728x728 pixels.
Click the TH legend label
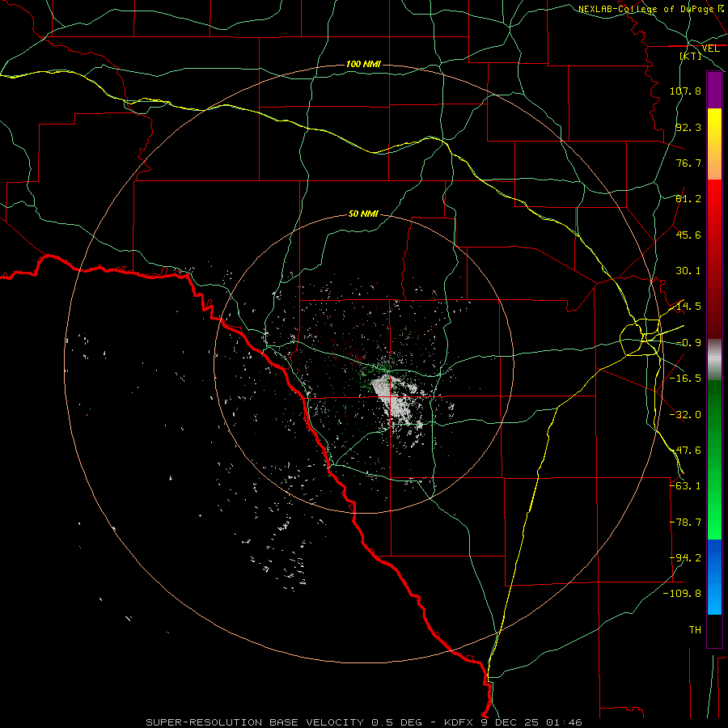click(x=695, y=630)
